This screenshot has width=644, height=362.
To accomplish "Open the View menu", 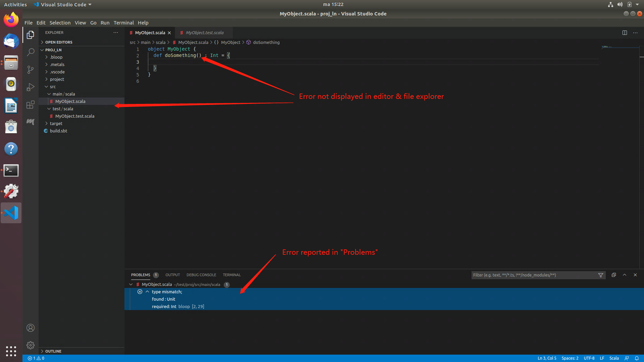I will [80, 23].
